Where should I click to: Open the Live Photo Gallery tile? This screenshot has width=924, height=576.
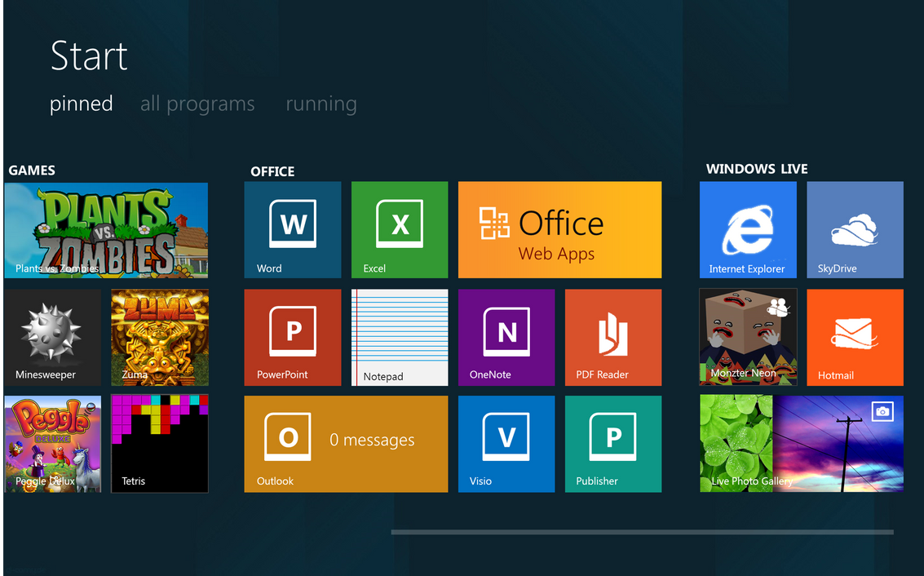pos(802,444)
